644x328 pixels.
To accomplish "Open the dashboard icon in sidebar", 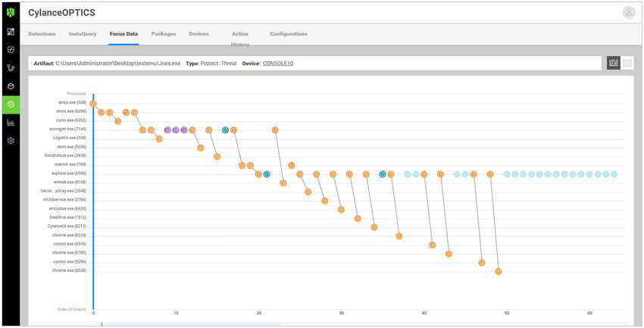I will [11, 32].
